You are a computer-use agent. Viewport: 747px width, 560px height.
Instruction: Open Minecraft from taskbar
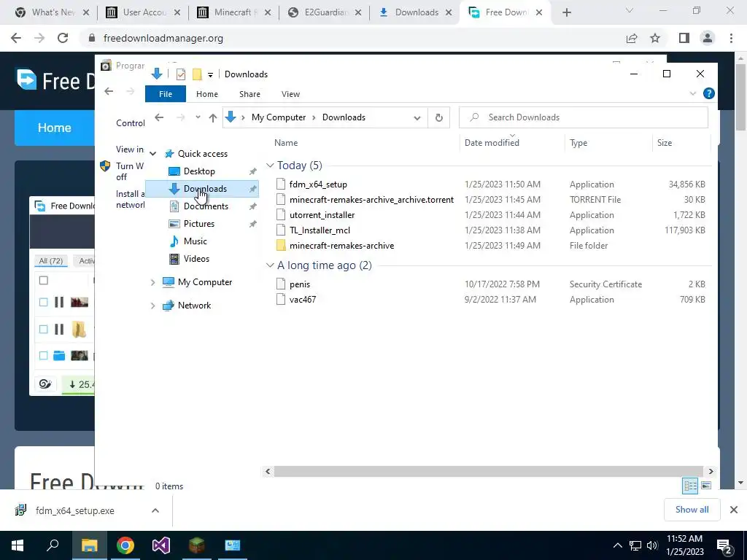tap(196, 545)
